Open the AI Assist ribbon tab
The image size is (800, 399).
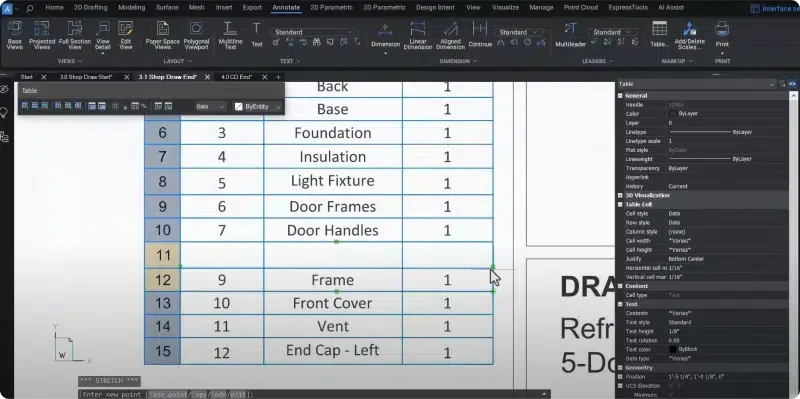pyautogui.click(x=671, y=8)
